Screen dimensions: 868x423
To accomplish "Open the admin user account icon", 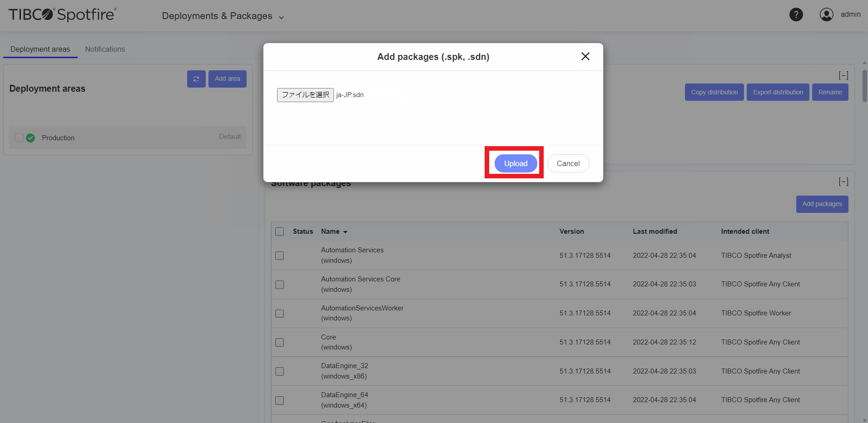I will tap(826, 15).
